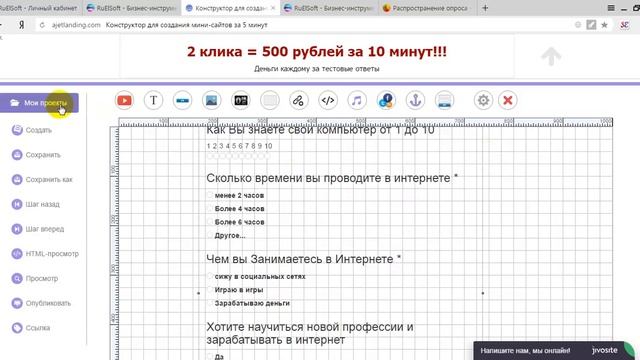Close the Конструктор для создания tab
The height and width of the screenshot is (360, 640).
tap(273, 8)
